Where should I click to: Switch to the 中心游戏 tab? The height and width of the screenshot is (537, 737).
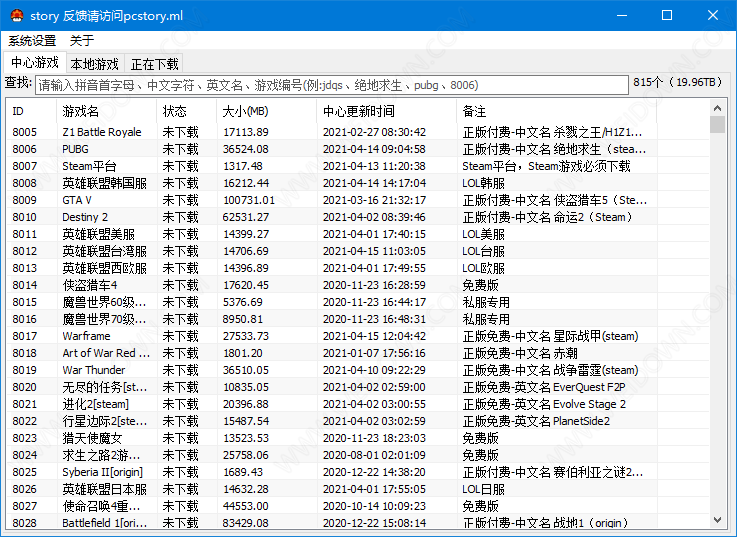coord(35,63)
